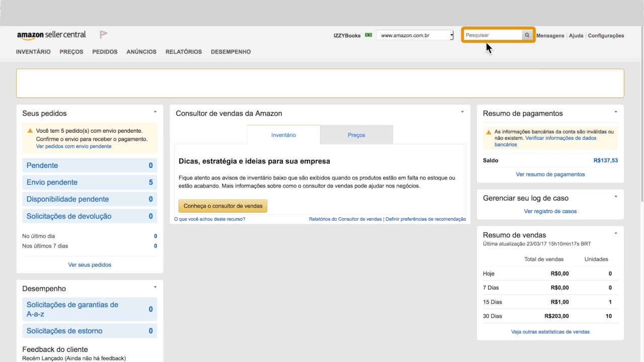Open the Pendente orders row
Image resolution: width=644 pixels, height=362 pixels.
tap(90, 165)
